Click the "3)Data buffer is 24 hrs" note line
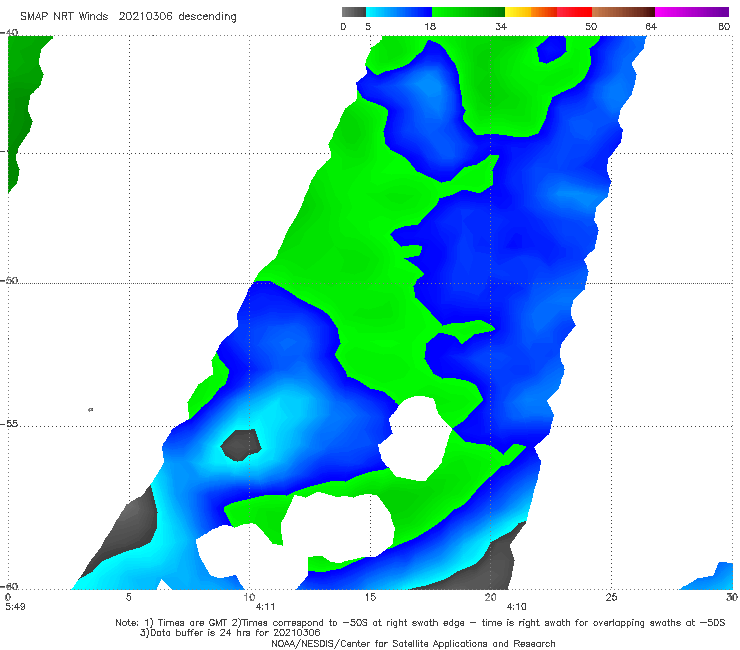Screen dimensions: 740x650 tap(230, 633)
